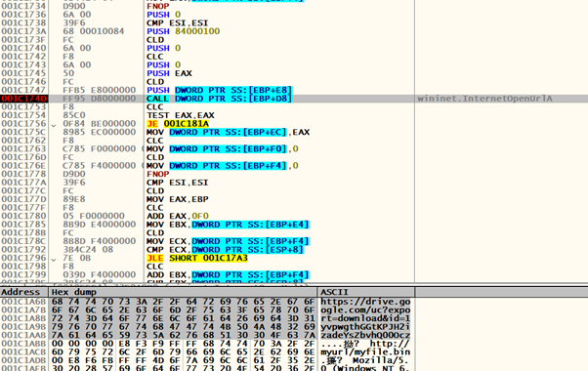The height and width of the screenshot is (371, 588).
Task: Select dump row address 001C1A8B
Action: (x=23, y=318)
